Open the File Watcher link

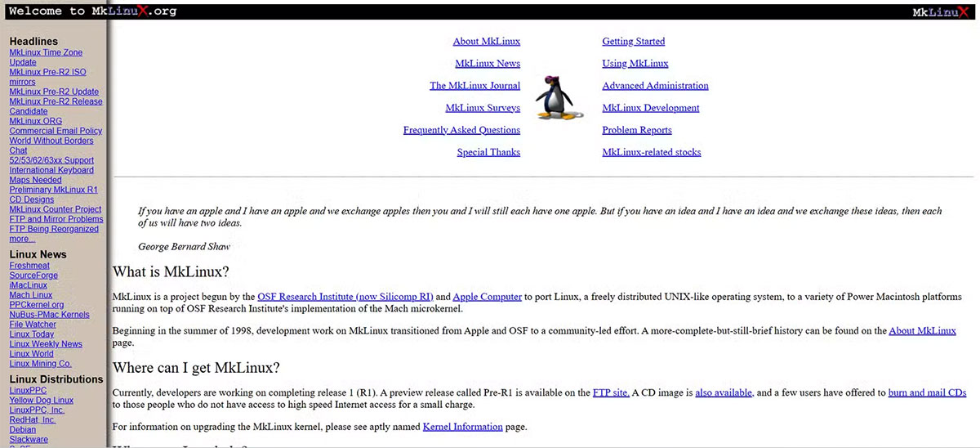(33, 325)
